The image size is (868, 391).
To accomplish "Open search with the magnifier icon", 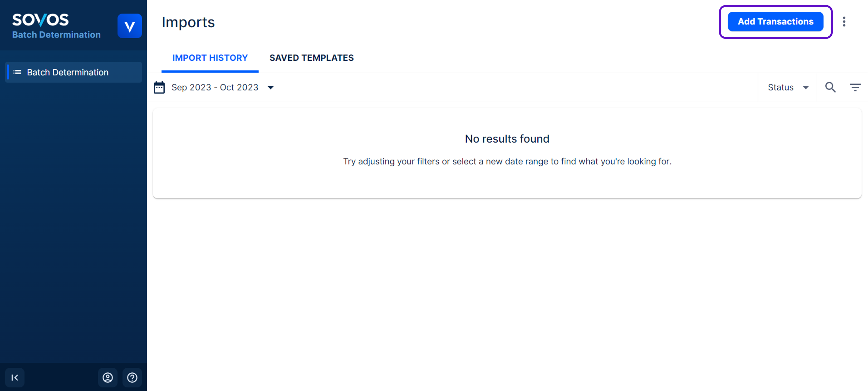I will point(830,87).
